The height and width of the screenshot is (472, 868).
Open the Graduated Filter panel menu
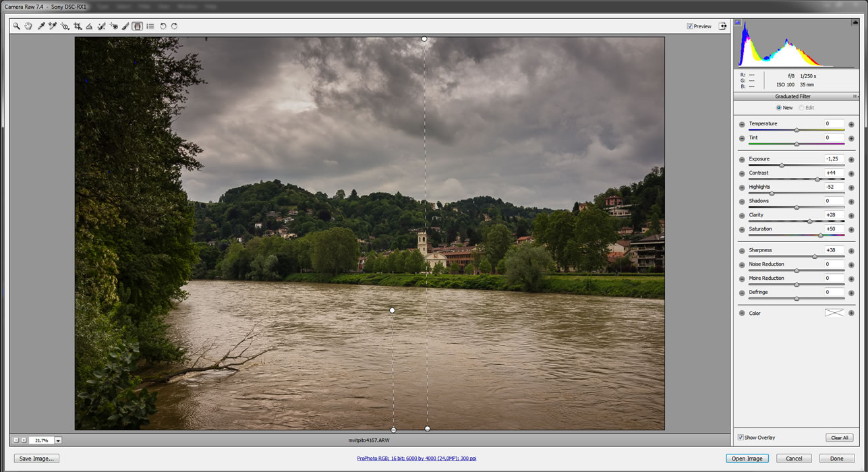click(855, 96)
